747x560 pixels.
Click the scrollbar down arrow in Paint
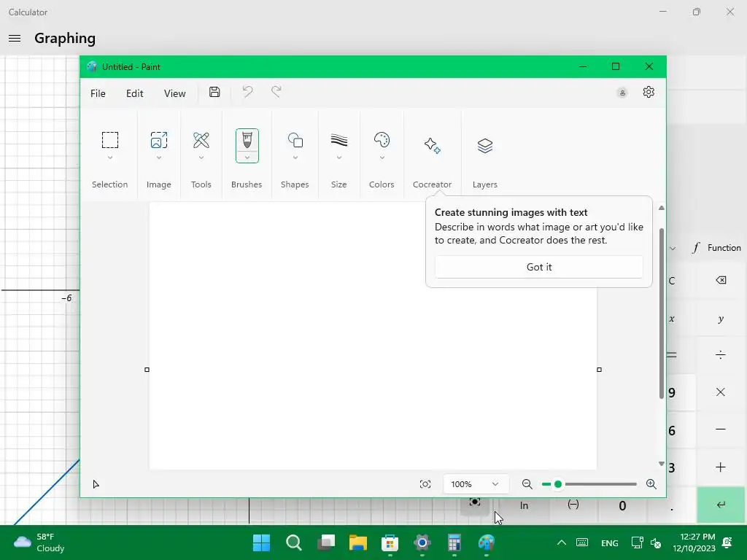pos(661,463)
